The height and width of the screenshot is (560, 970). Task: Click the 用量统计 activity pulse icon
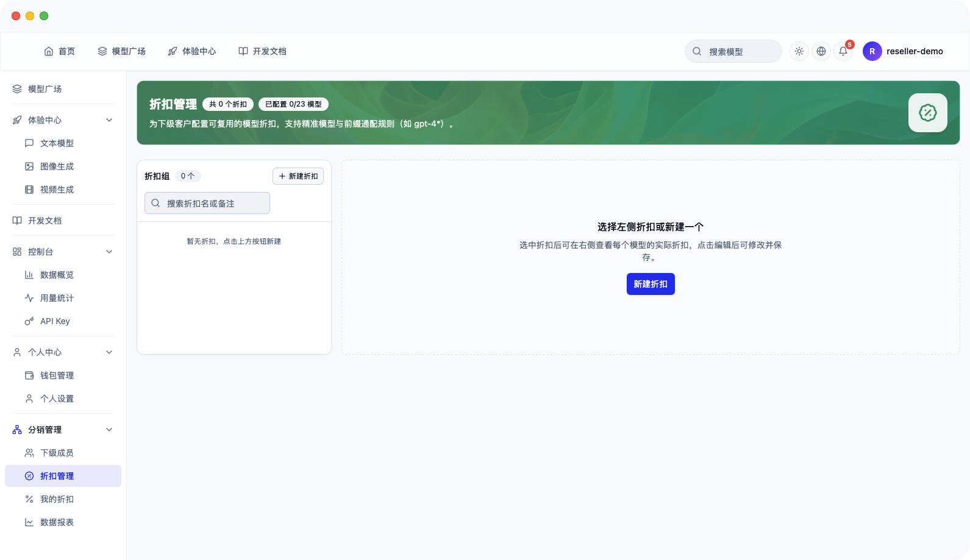29,298
